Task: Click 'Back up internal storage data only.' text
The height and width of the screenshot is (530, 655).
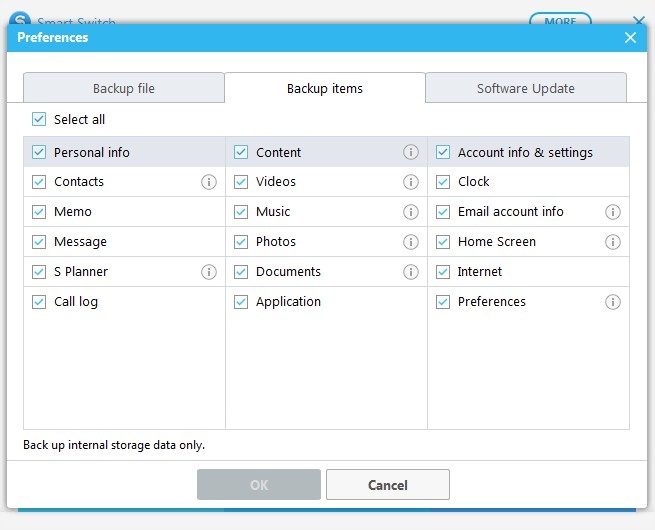Action: click(114, 445)
